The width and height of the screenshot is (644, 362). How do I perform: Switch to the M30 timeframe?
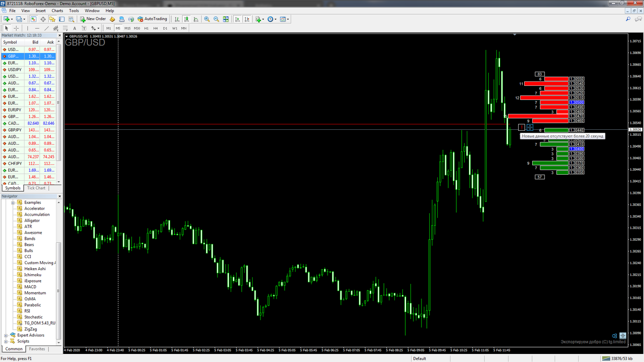(x=137, y=28)
